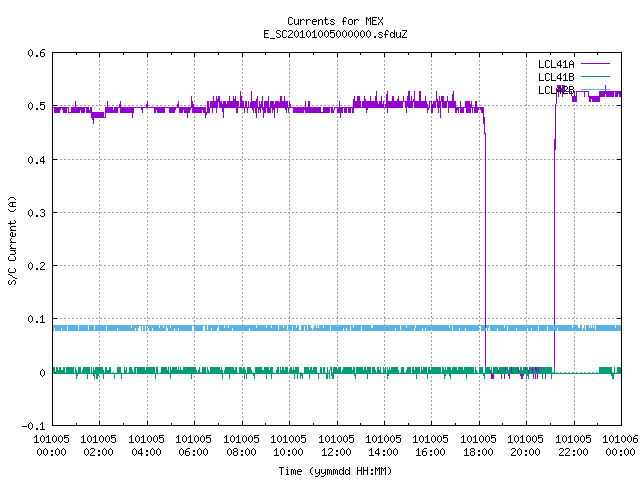Click the x-axis tick '101005 12:00'

[x=336, y=446]
